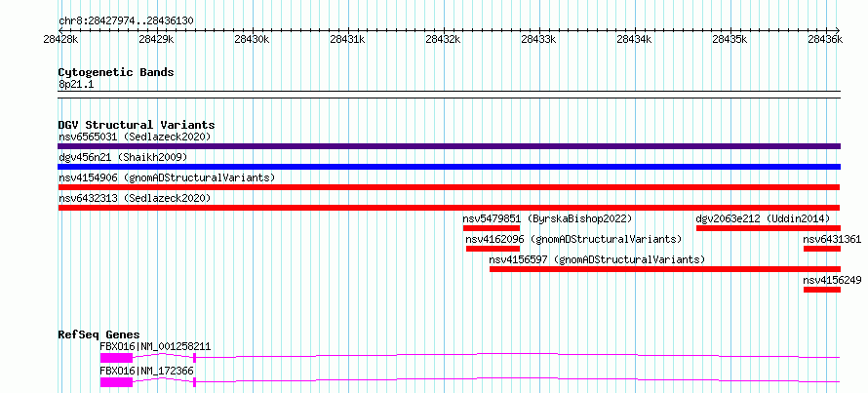
Task: Click the 28433k ruler label
Action: 538,39
